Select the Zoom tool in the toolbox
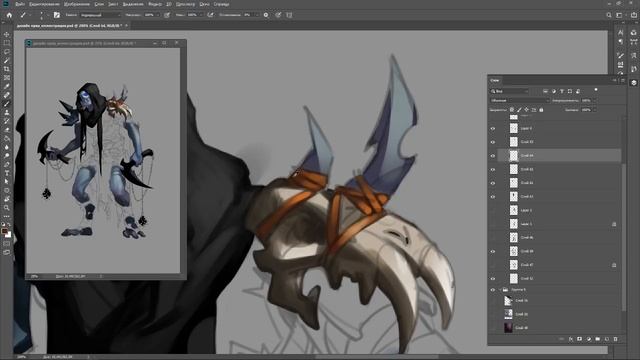The image size is (640, 360). point(7,207)
